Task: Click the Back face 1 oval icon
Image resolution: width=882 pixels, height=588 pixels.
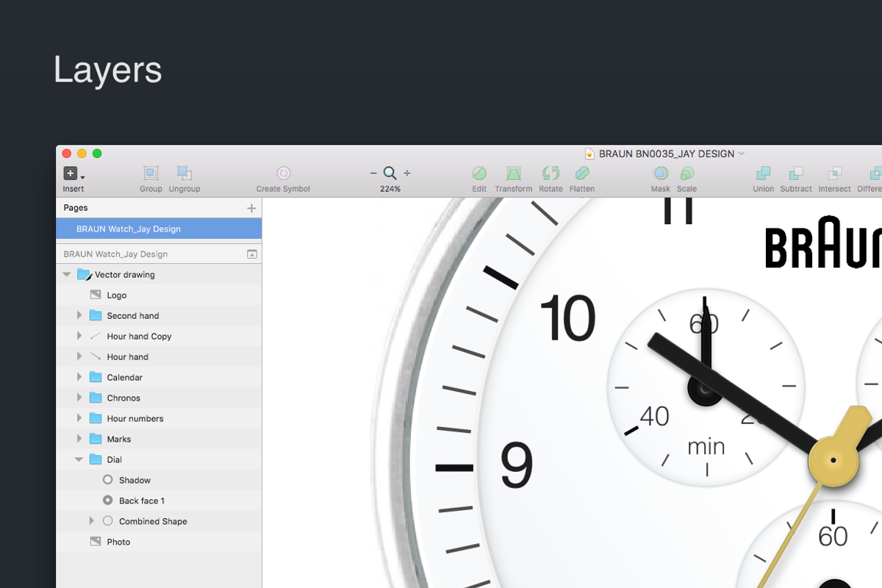Action: pyautogui.click(x=108, y=501)
